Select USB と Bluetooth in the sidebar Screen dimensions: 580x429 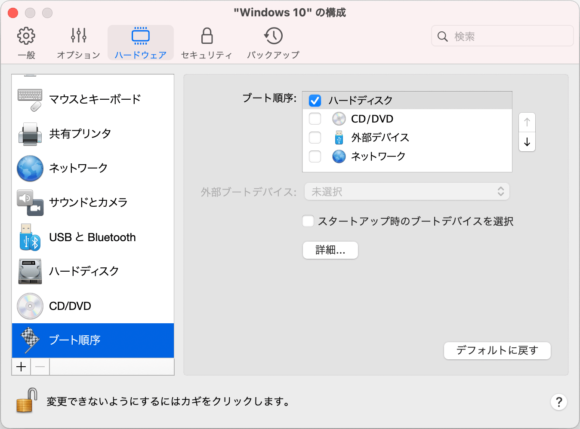(93, 237)
